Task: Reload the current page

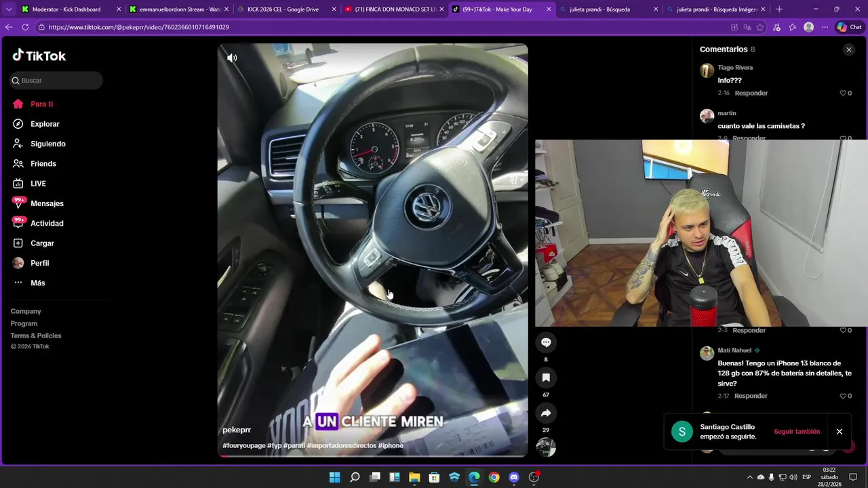Action: (25, 27)
